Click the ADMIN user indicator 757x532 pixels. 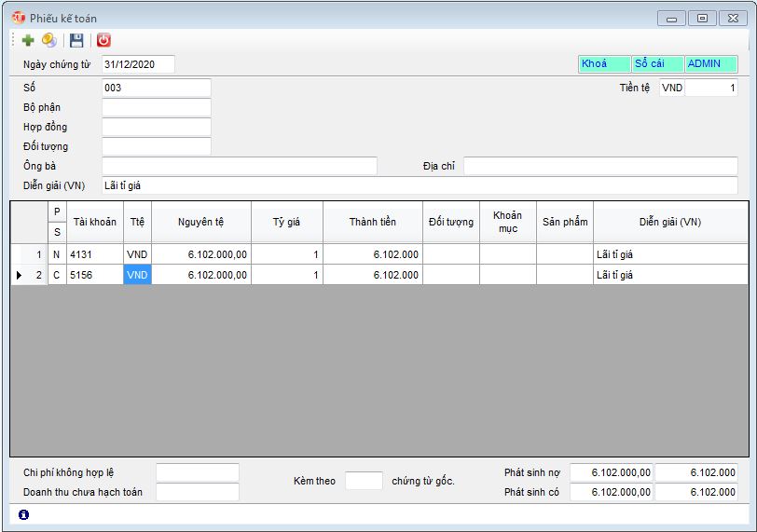click(x=710, y=64)
